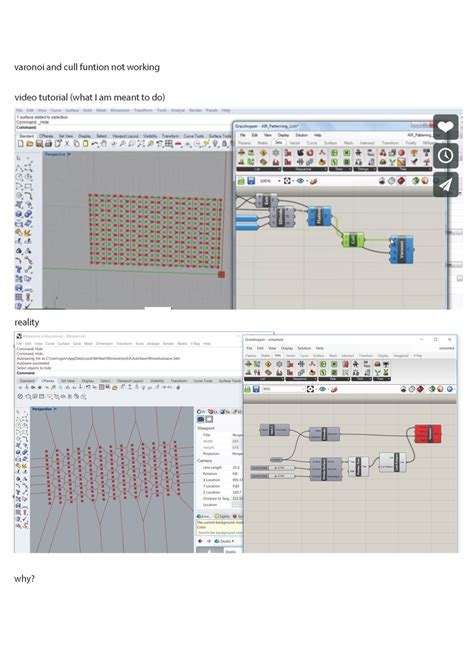Toggle shaded preview red icon in unnamed Grasshopper
This screenshot has width=474, height=670.
421,389
